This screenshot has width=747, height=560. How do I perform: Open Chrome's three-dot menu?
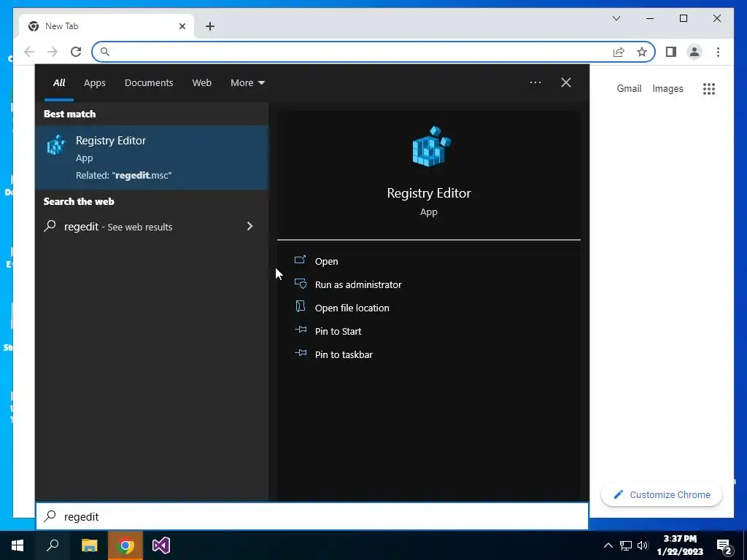718,52
